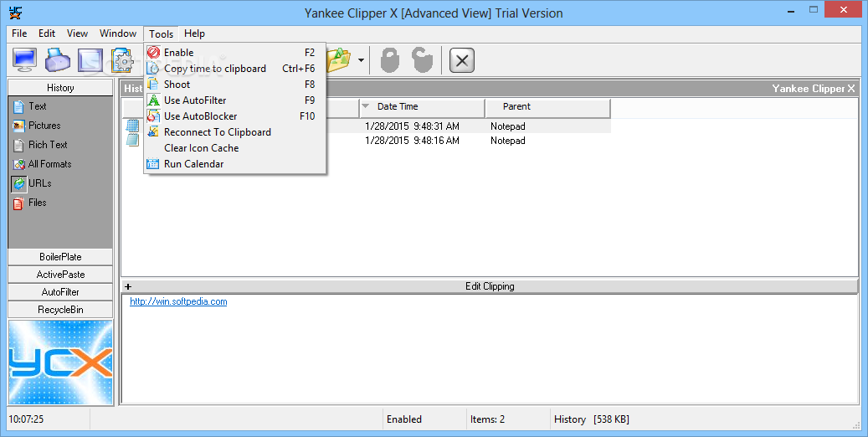Click Notepad parent in the 9:48:31 row

[x=507, y=126]
